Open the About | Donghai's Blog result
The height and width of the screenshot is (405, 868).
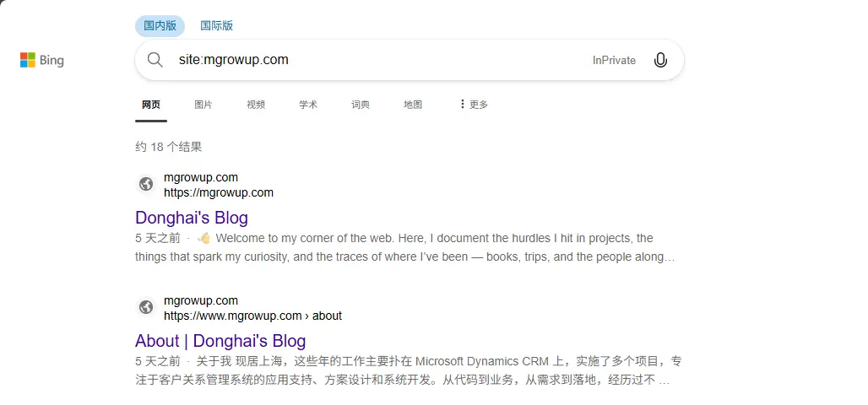[x=220, y=340]
